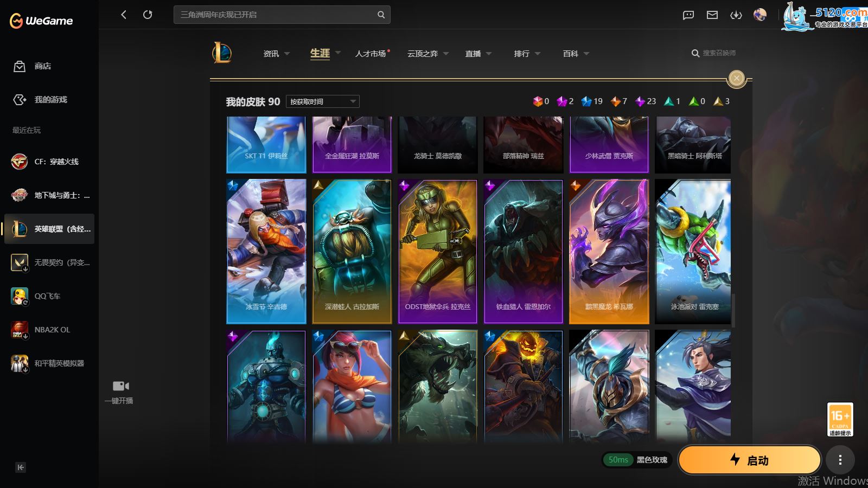Open the user avatar profile
The width and height of the screenshot is (868, 488).
click(x=760, y=15)
